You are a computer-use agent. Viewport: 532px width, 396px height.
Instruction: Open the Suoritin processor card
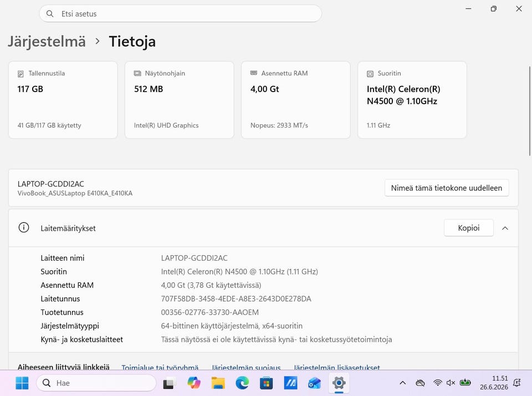tap(412, 100)
